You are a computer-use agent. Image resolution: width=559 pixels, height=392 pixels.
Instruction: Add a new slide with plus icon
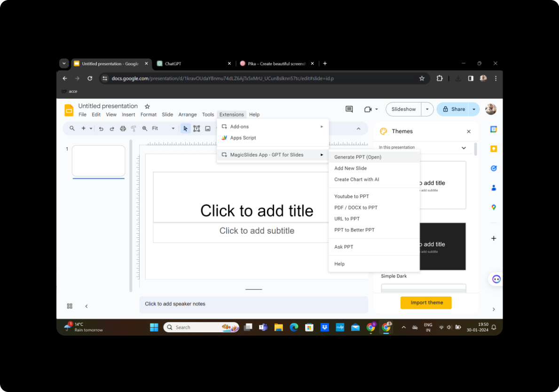click(x=83, y=128)
